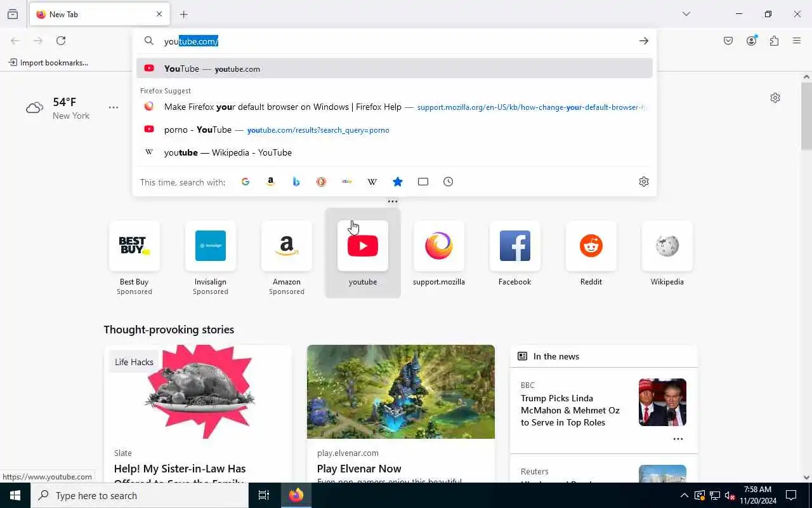This screenshot has width=812, height=508.
Task: Open the taskbar clock 7:58 AM
Action: point(757,495)
